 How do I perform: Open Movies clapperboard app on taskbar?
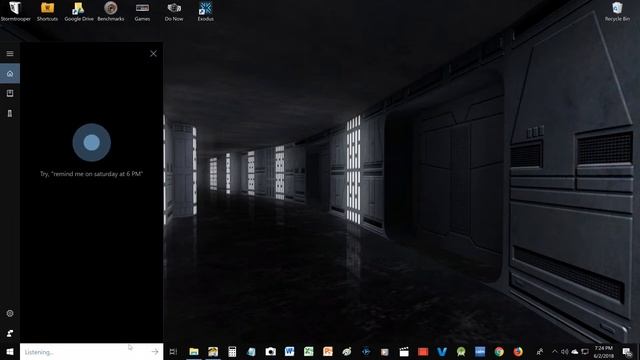tap(404, 351)
